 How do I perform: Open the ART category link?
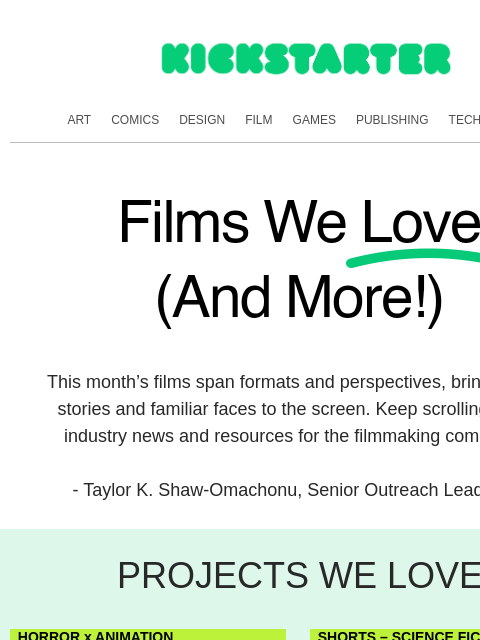[x=79, y=120]
